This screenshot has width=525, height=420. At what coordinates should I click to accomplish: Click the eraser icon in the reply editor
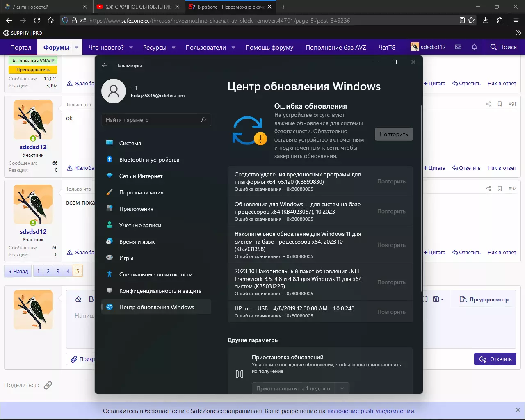click(78, 299)
